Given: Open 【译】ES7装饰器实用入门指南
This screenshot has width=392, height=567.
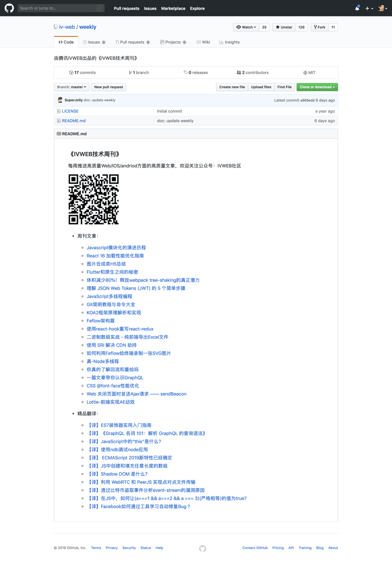Looking at the screenshot, I should point(119,425).
